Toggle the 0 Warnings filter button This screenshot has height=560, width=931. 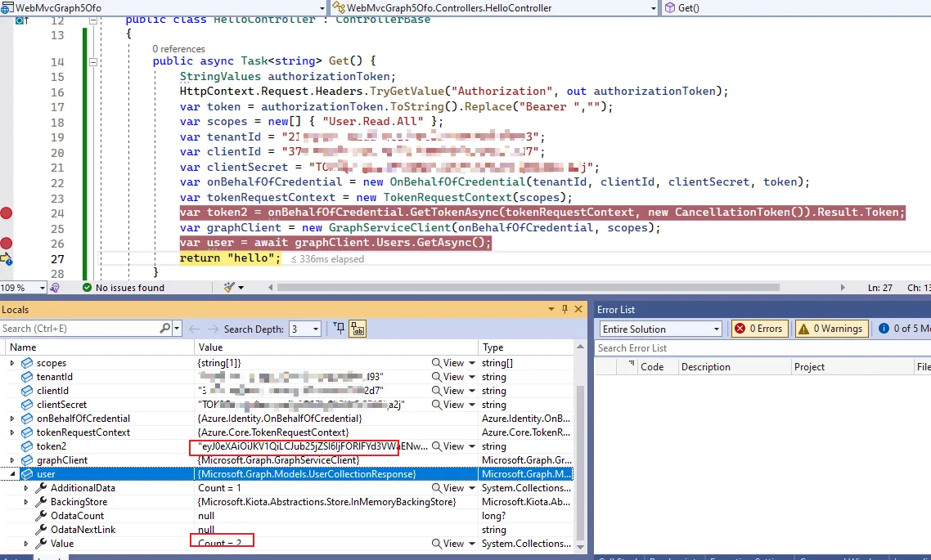831,329
